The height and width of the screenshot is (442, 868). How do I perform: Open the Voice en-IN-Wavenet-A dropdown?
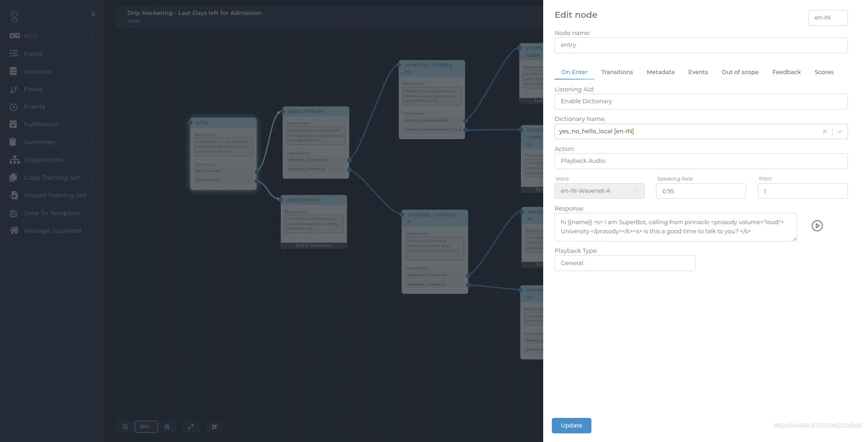point(599,191)
